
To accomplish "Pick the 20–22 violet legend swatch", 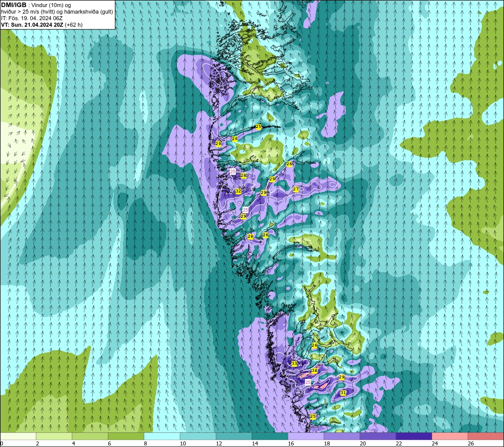I will point(378,436).
